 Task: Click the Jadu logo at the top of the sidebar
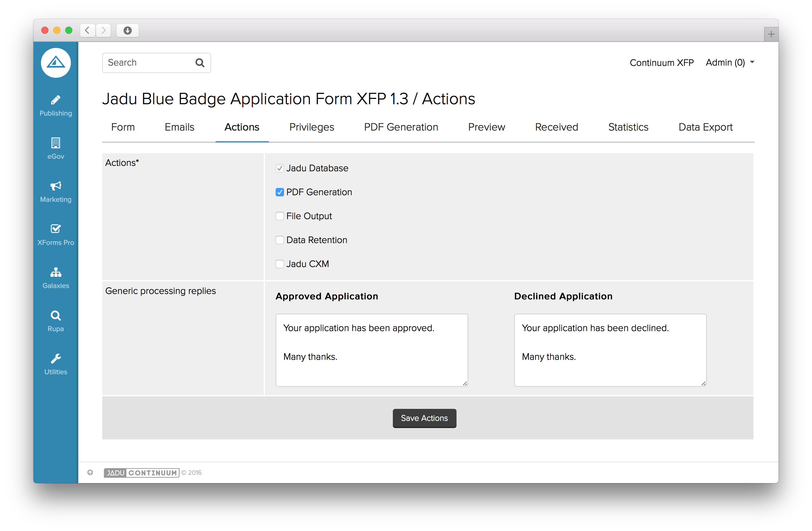(x=56, y=63)
